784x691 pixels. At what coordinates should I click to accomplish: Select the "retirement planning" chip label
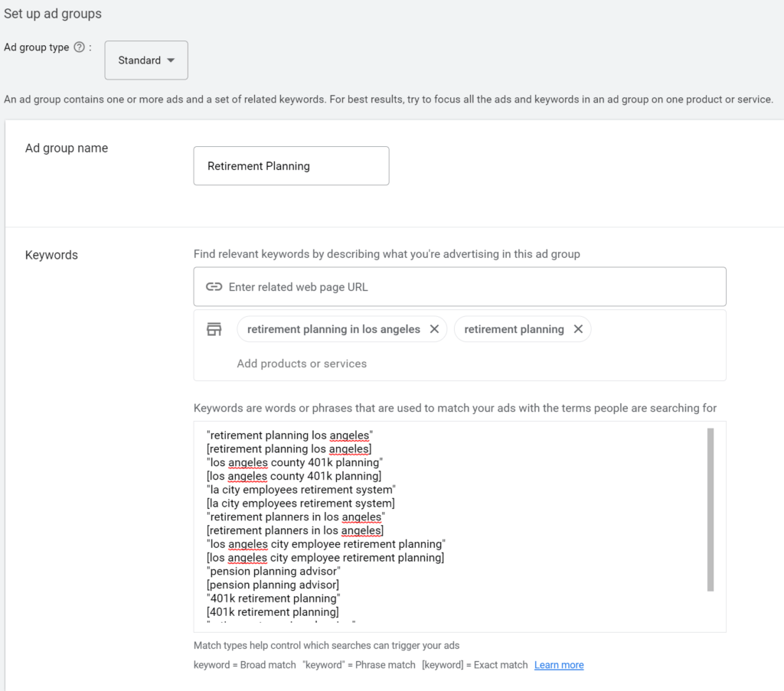[514, 329]
